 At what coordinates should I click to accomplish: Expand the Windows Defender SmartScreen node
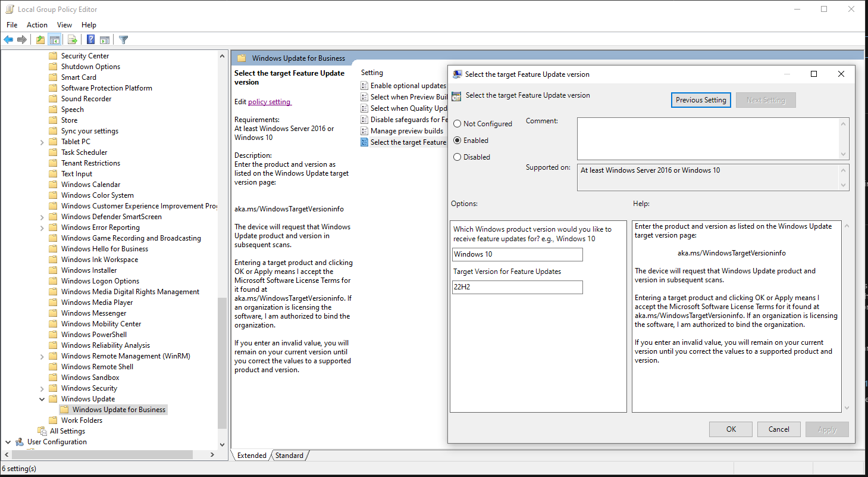42,217
